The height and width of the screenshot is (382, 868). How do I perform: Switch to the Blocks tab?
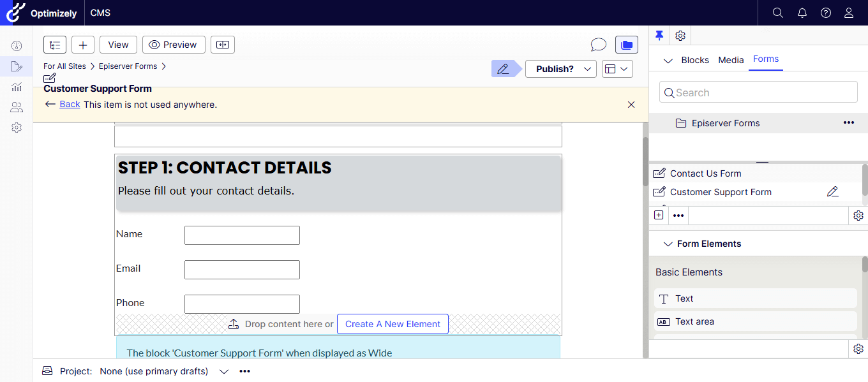pyautogui.click(x=694, y=60)
